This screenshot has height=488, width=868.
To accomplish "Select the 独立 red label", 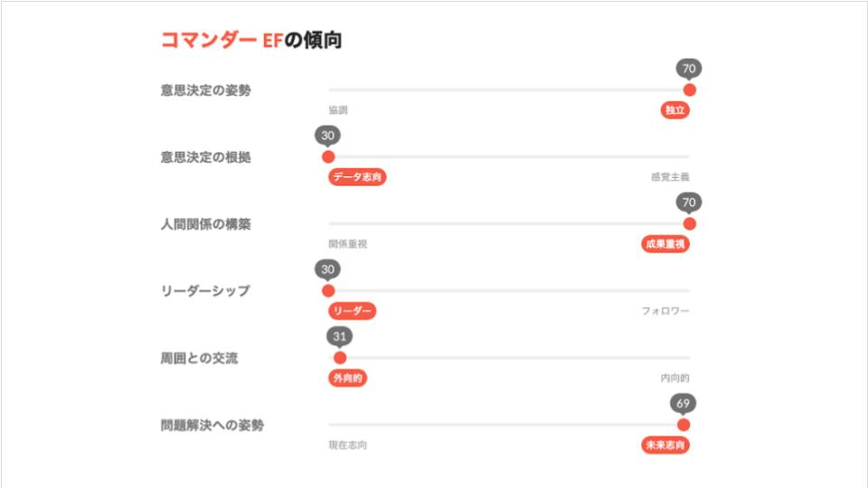I will point(675,110).
